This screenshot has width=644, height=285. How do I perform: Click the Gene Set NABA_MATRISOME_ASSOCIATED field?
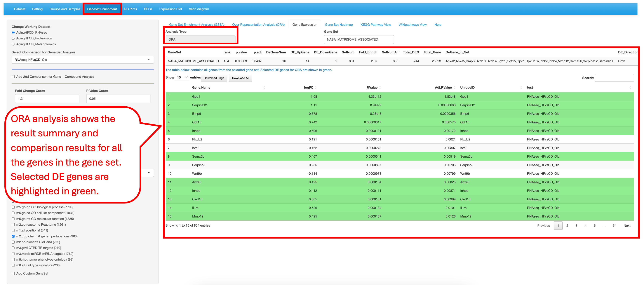tap(358, 39)
